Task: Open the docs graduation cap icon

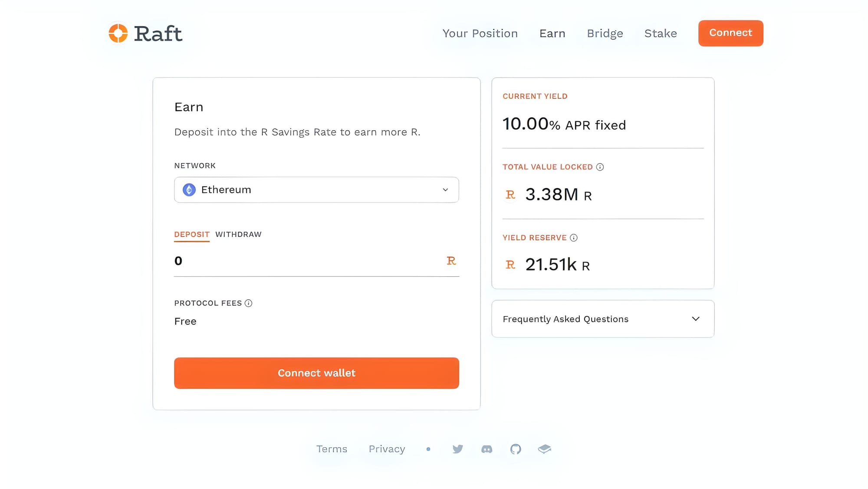Action: click(544, 449)
